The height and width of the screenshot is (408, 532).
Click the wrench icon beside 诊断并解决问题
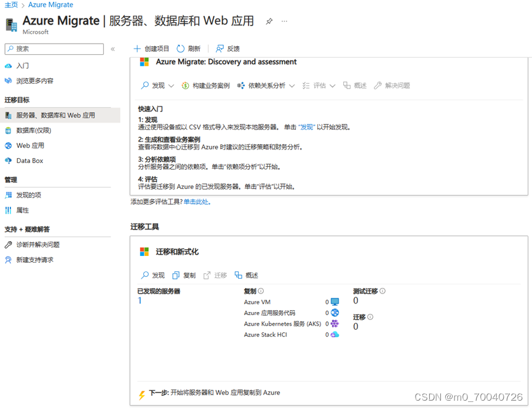8,245
